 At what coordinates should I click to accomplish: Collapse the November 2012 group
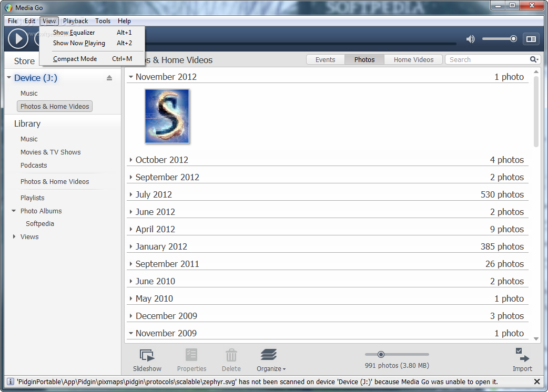click(131, 77)
